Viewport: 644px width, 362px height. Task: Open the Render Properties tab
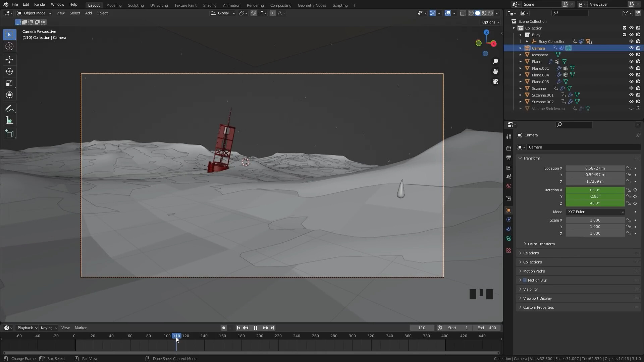click(x=508, y=147)
